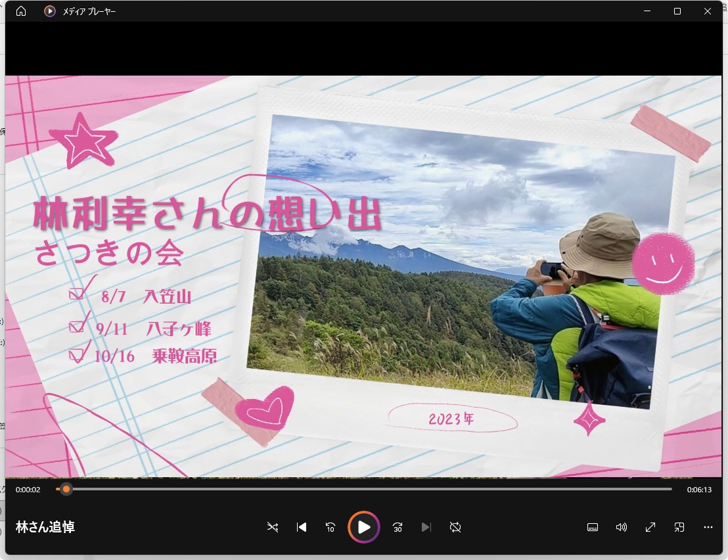Go back to the Media Player home screen
This screenshot has width=728, height=560.
pyautogui.click(x=22, y=11)
